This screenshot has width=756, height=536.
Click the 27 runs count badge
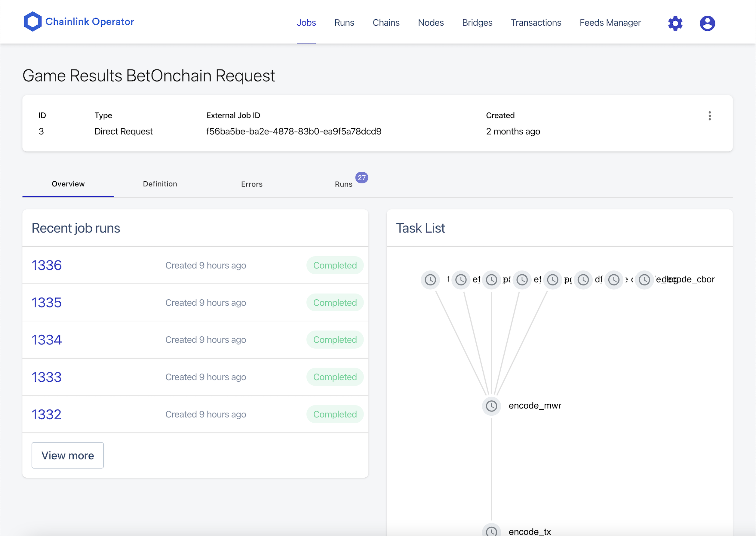click(362, 177)
